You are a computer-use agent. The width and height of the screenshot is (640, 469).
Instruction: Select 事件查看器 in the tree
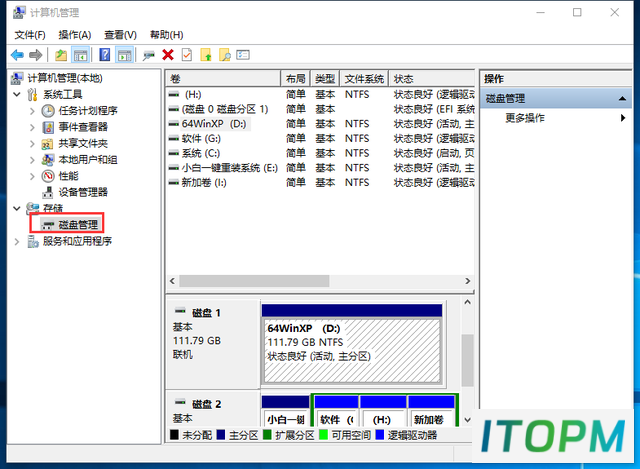pyautogui.click(x=83, y=127)
